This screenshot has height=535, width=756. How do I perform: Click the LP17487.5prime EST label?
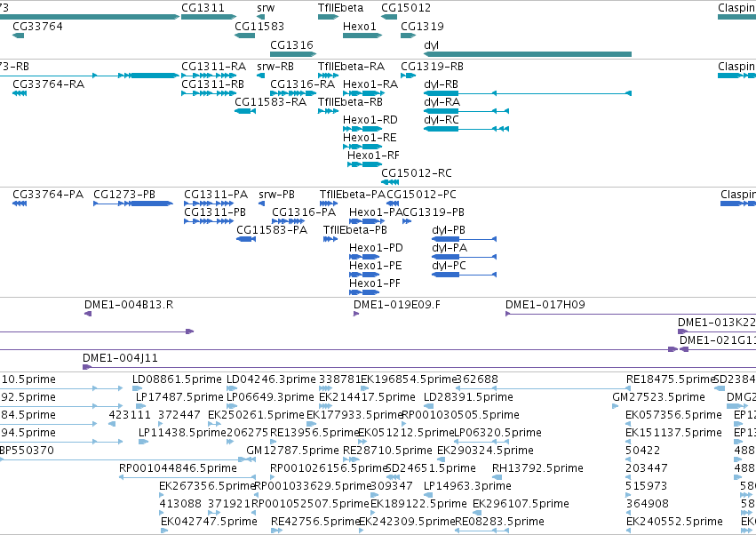(x=179, y=397)
